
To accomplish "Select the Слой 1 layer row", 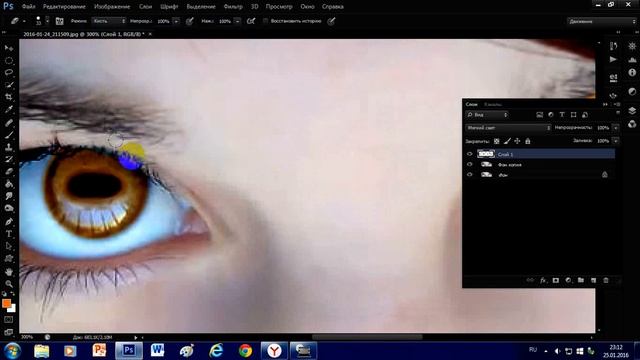I will coord(540,154).
